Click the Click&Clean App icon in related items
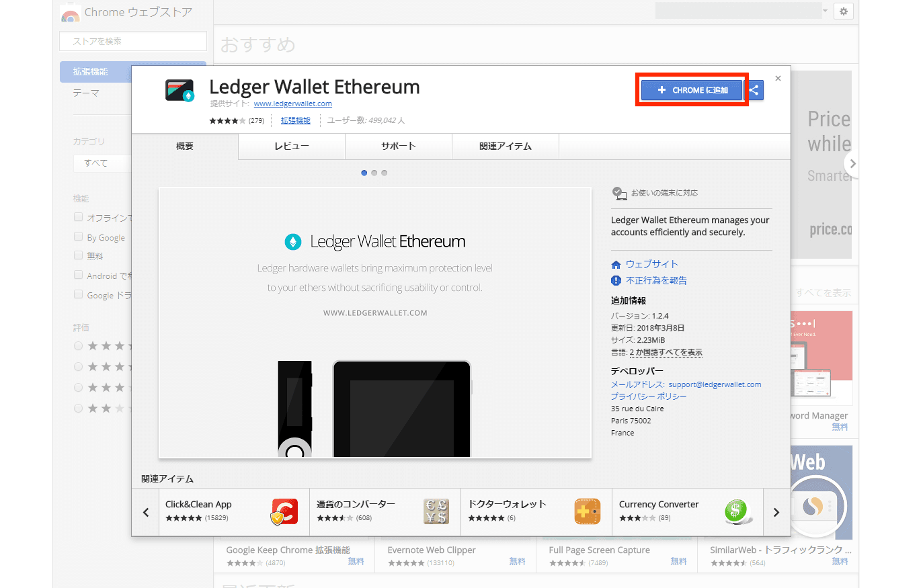Screen dimensions: 923x588 pos(284,511)
